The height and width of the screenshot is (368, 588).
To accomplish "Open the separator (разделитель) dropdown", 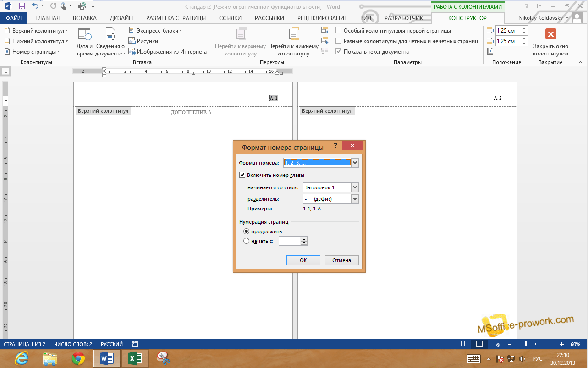I will (x=355, y=199).
